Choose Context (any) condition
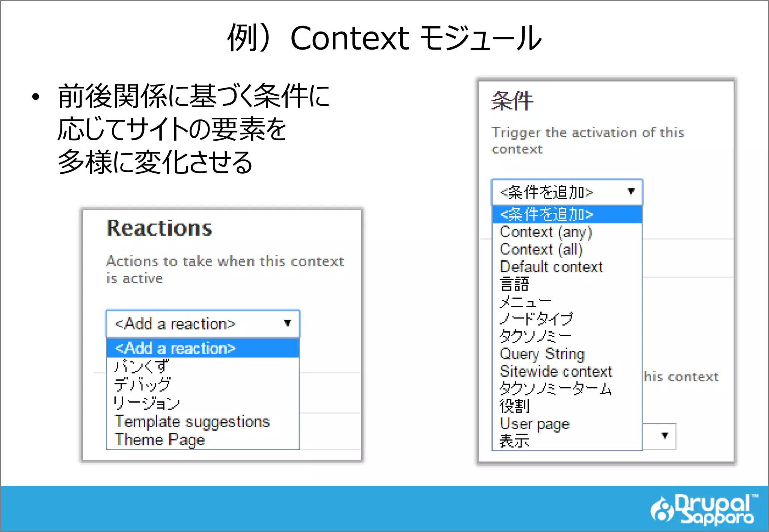This screenshot has width=769, height=532. pos(567,232)
